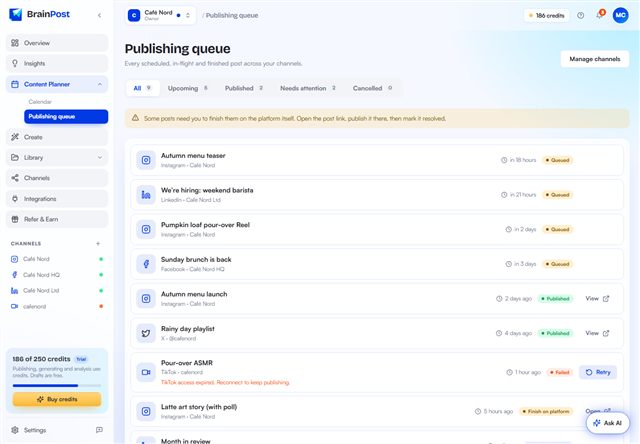
Task: Collapse the Content Planner section
Action: pyautogui.click(x=100, y=84)
